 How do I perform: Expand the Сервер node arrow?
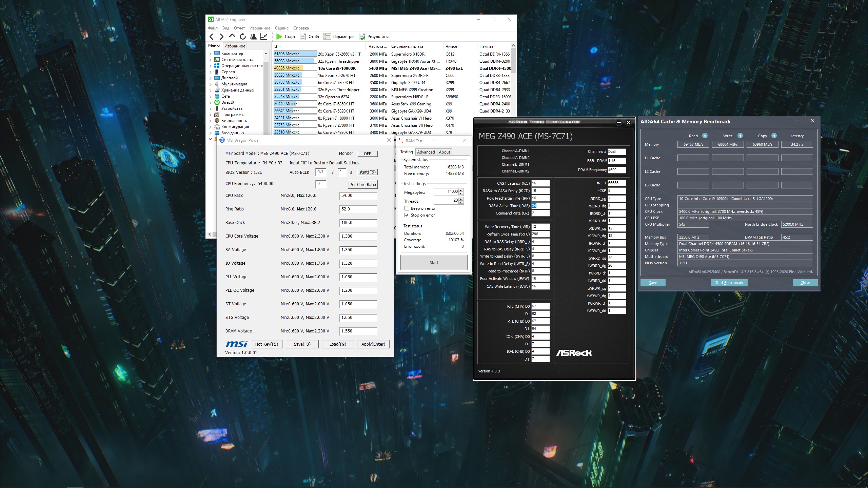[210, 72]
